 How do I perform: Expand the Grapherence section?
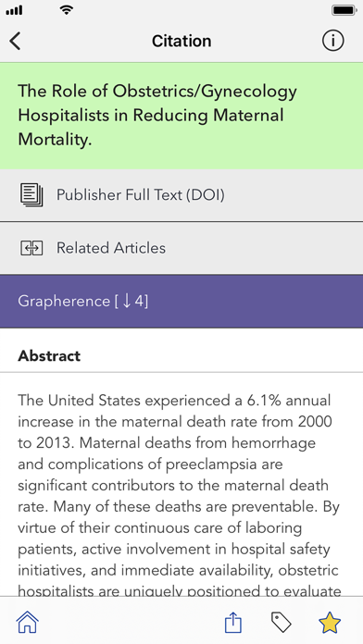coord(181,301)
